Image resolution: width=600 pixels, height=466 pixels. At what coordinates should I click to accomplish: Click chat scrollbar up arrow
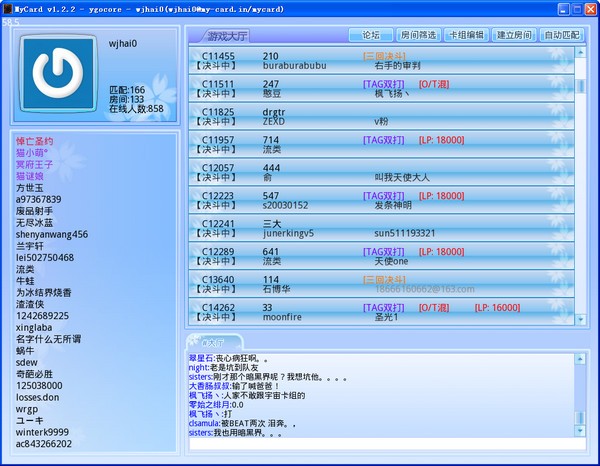580,359
